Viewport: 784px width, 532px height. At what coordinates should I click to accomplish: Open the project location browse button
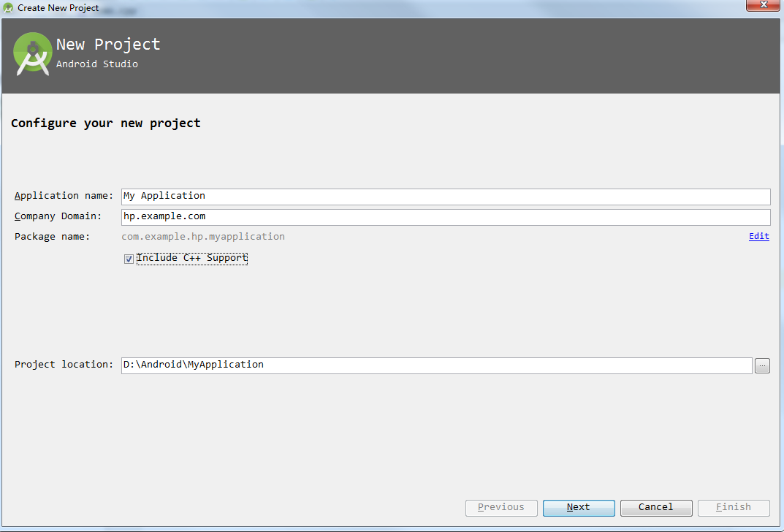[x=762, y=365]
